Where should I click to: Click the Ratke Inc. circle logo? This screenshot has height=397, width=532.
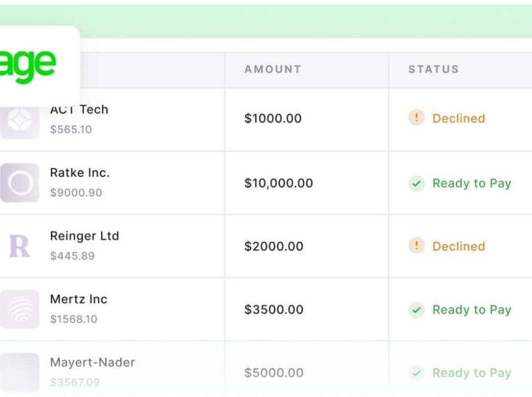[20, 183]
